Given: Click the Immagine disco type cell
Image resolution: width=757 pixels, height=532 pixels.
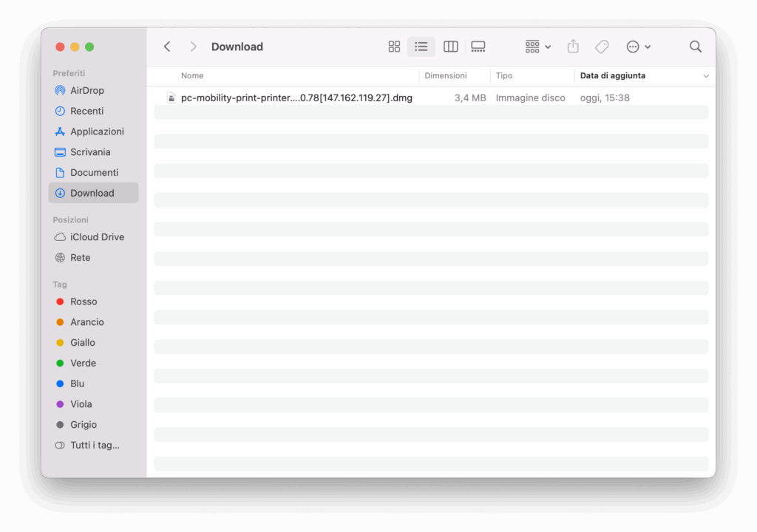Looking at the screenshot, I should (530, 98).
